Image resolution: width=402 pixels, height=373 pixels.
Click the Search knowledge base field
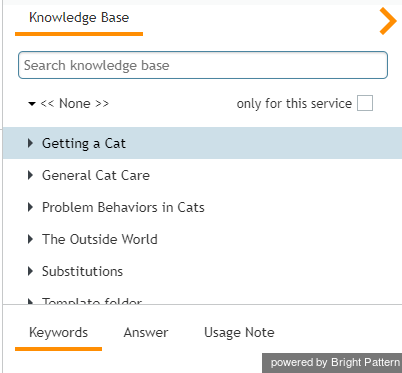click(x=203, y=65)
